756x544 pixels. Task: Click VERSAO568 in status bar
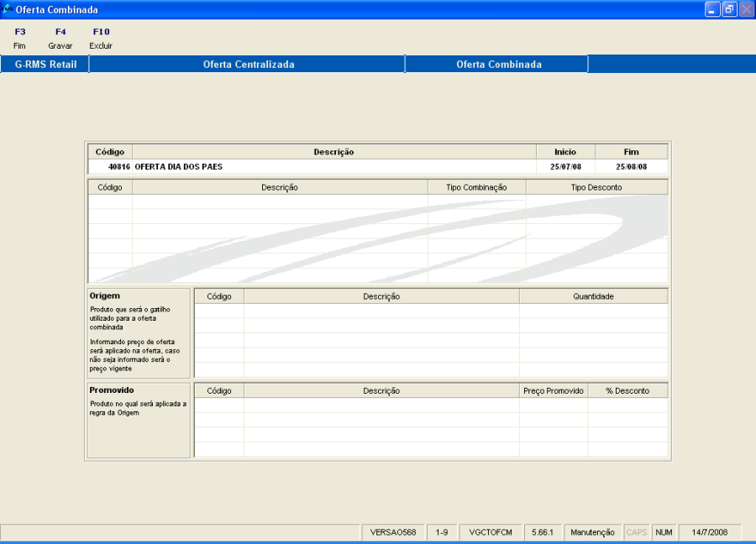pos(393,532)
